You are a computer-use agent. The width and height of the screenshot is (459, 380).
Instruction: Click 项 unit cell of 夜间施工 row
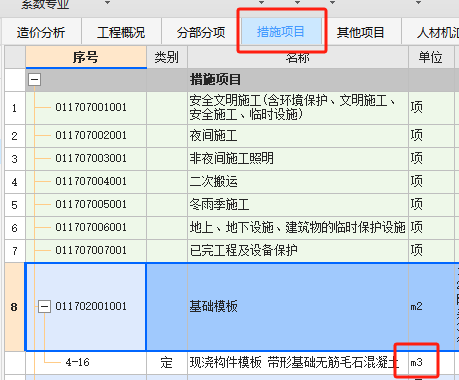[431, 136]
